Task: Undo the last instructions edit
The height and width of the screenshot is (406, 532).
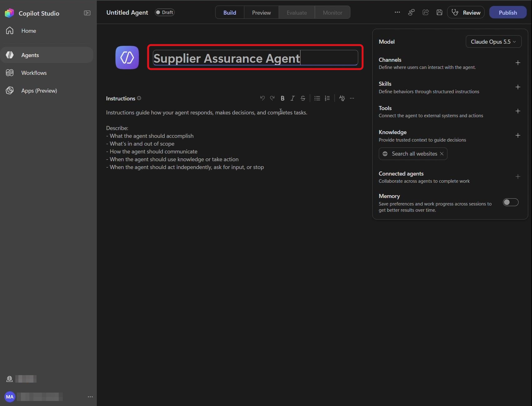Action: coord(262,98)
